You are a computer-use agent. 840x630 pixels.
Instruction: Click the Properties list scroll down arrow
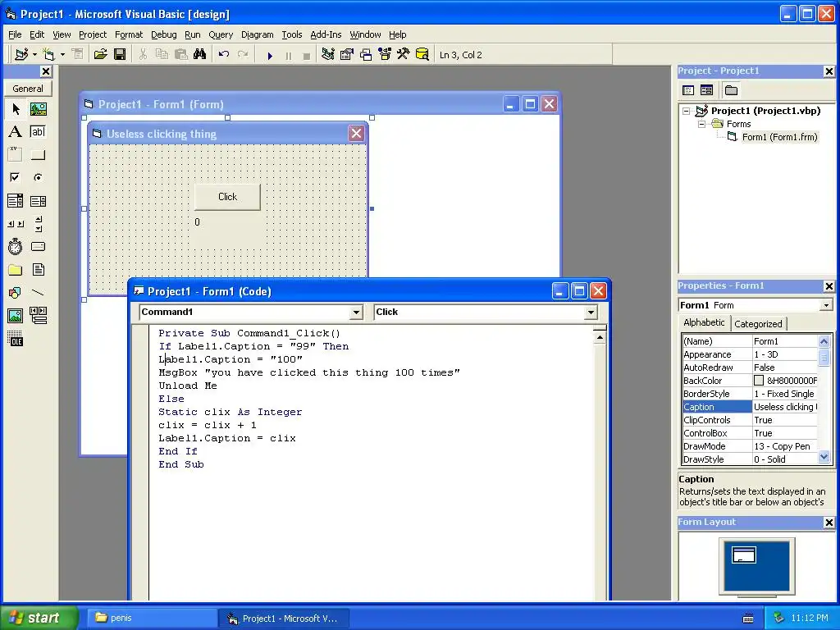[824, 458]
